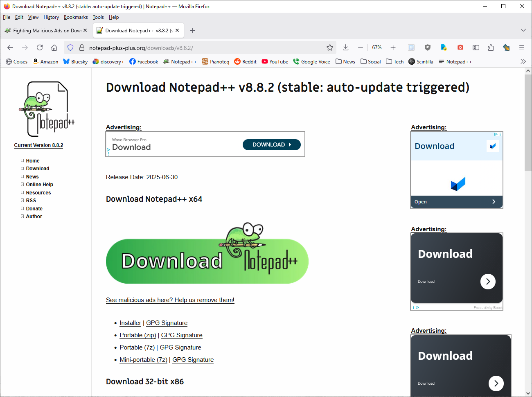Download the Portable (zip) link
This screenshot has height=397, width=532.
[x=138, y=335]
